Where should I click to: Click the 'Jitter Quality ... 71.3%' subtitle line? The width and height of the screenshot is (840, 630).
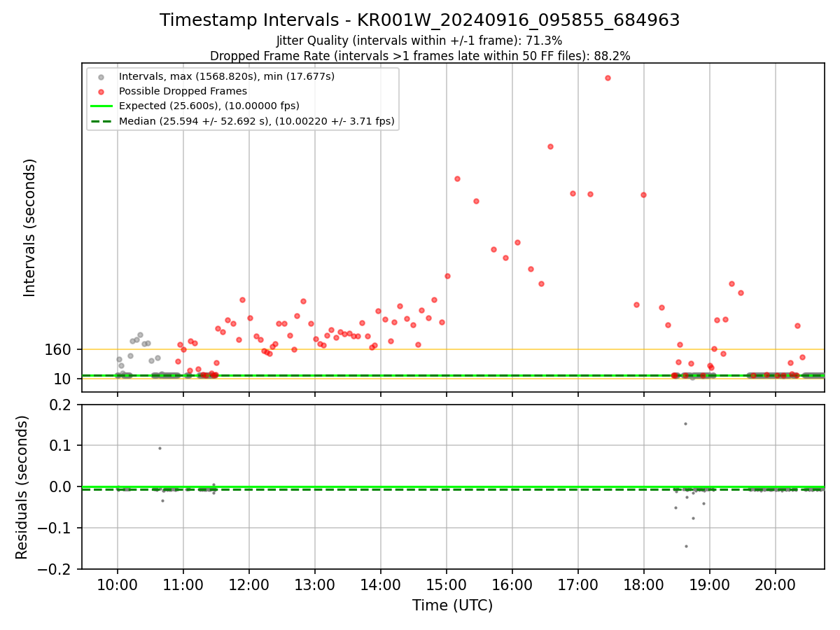(419, 41)
